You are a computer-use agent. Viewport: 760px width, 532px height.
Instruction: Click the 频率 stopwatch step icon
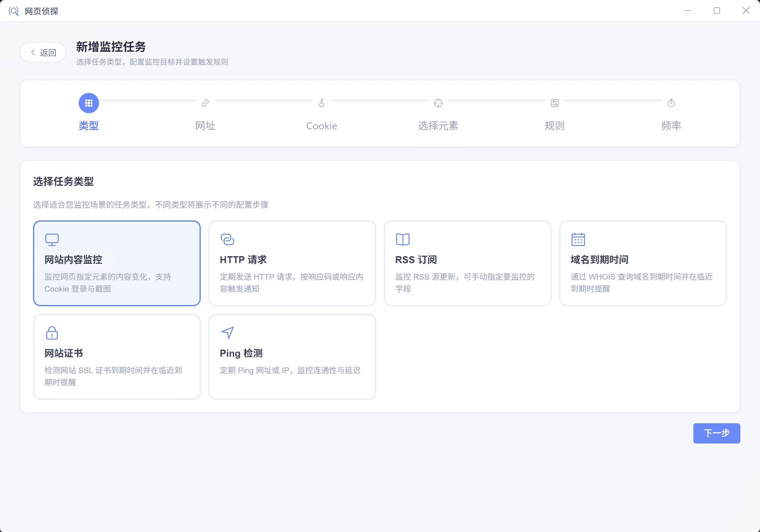tap(671, 103)
